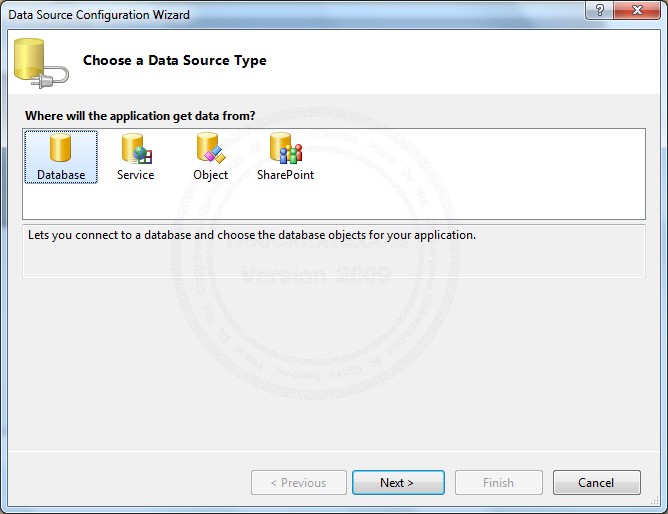668x514 pixels.
Task: Click the "Service" text label
Action: coord(135,175)
